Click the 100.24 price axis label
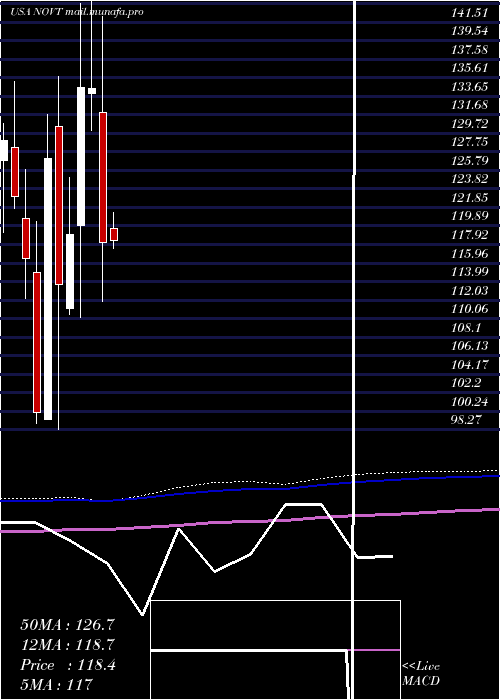 coord(470,401)
